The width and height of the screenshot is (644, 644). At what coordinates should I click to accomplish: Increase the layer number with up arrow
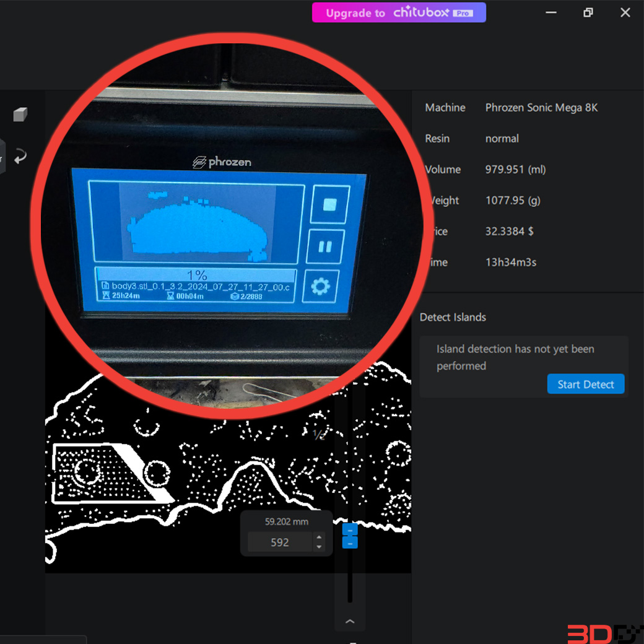tap(319, 537)
